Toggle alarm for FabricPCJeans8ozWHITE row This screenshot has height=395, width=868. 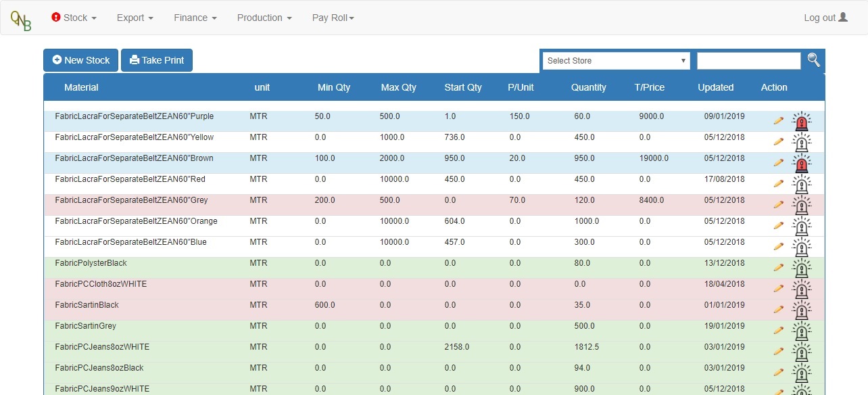point(802,352)
